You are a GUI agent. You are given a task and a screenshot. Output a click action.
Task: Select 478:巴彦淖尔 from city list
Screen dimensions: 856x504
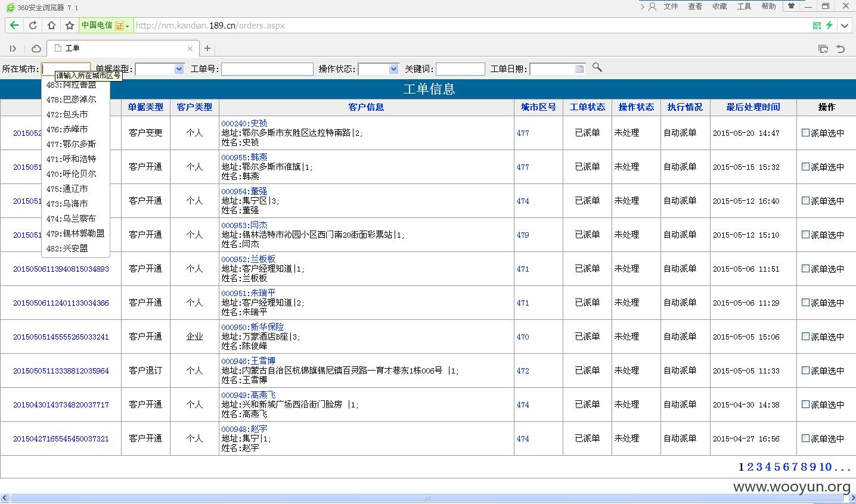71,99
